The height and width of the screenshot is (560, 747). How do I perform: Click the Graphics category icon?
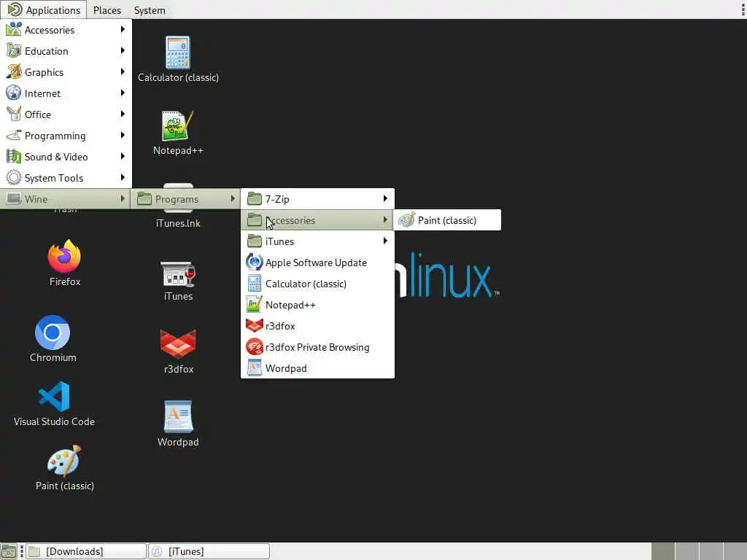13,72
